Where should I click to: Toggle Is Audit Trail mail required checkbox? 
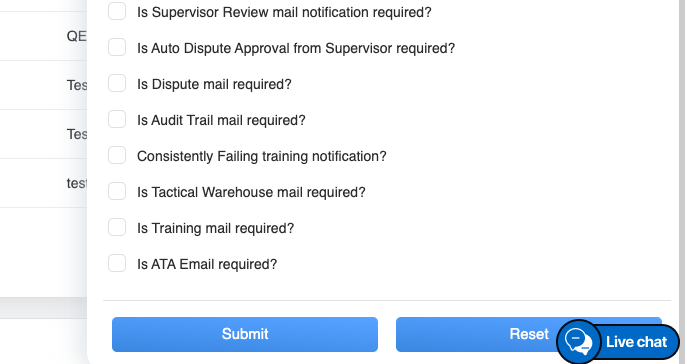[x=117, y=119]
